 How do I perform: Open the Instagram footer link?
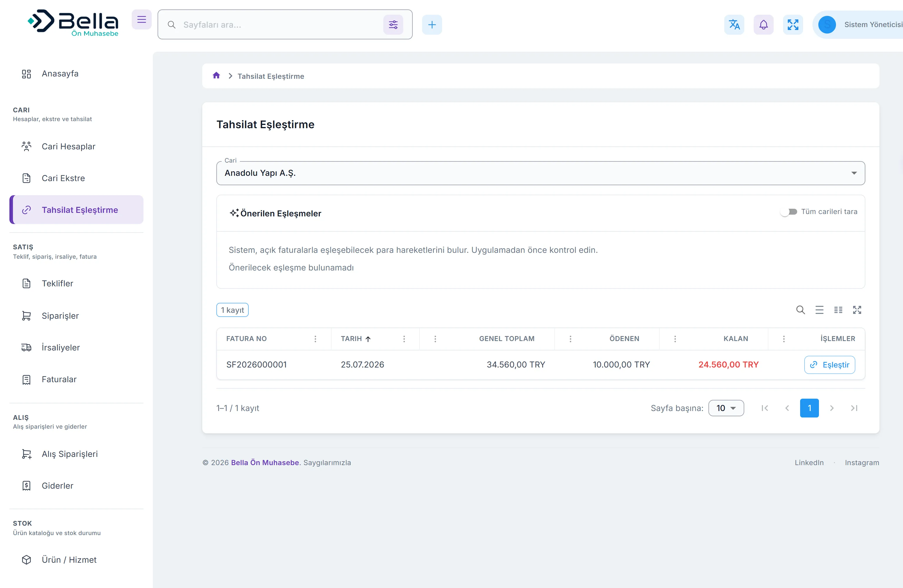(x=862, y=463)
